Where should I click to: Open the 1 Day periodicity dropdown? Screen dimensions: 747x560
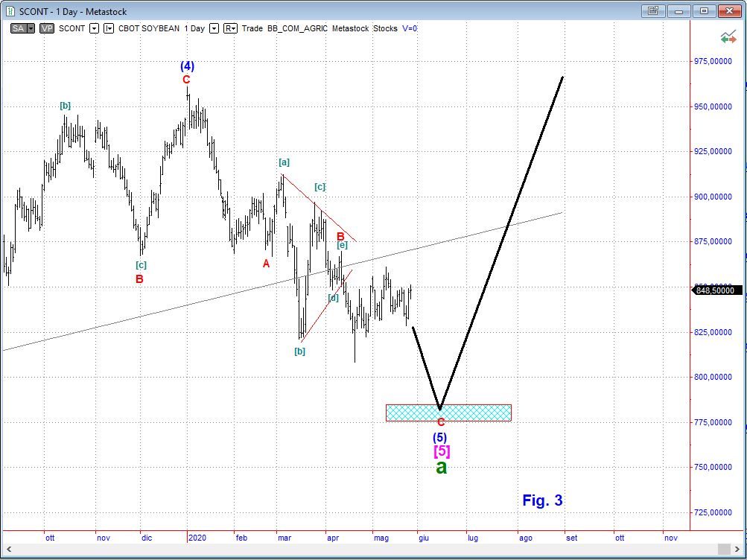click(x=214, y=28)
